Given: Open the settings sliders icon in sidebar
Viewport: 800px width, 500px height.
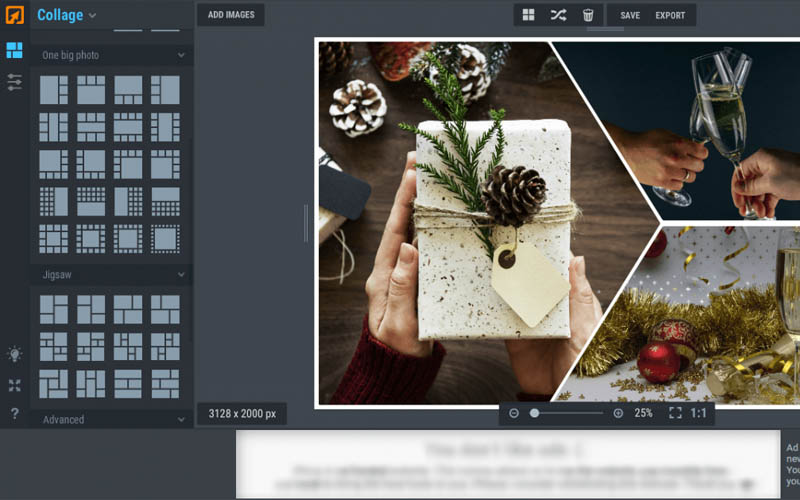Looking at the screenshot, I should 14,82.
